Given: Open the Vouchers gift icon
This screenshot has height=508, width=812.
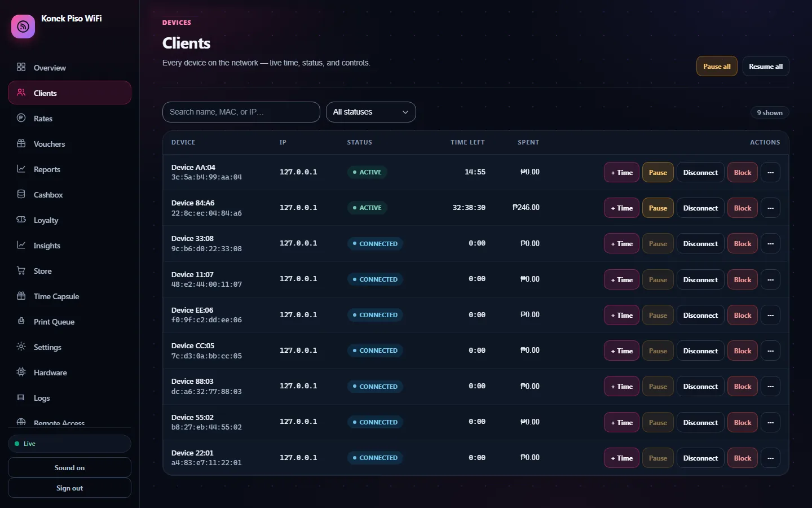Looking at the screenshot, I should [21, 143].
